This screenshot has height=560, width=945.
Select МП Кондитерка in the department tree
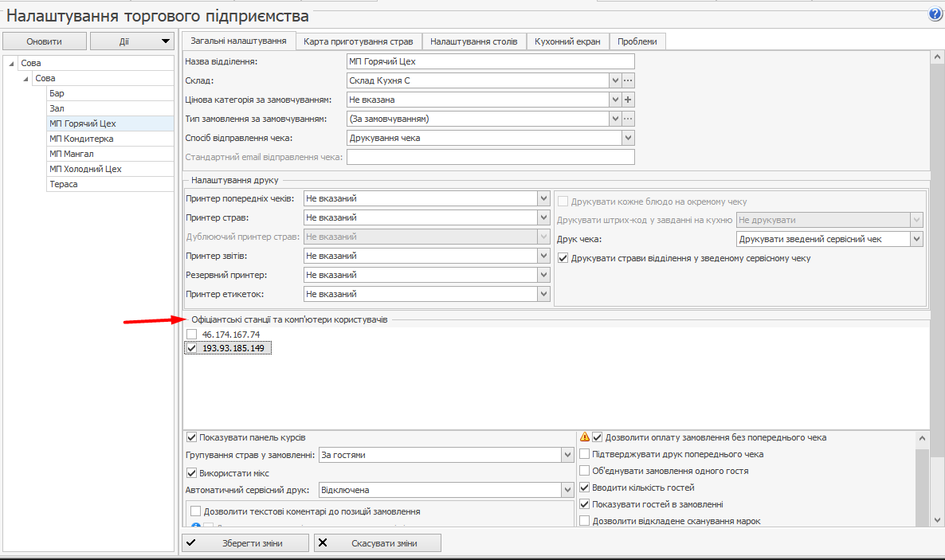[x=81, y=139]
